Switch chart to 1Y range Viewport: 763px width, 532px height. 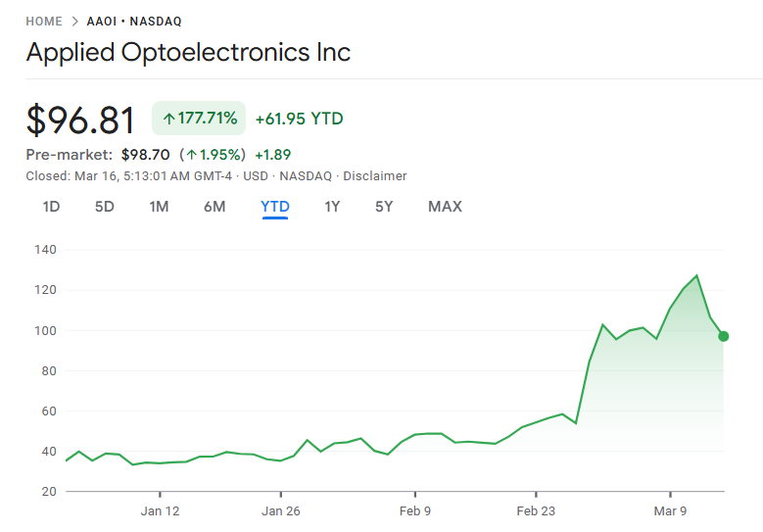click(332, 207)
